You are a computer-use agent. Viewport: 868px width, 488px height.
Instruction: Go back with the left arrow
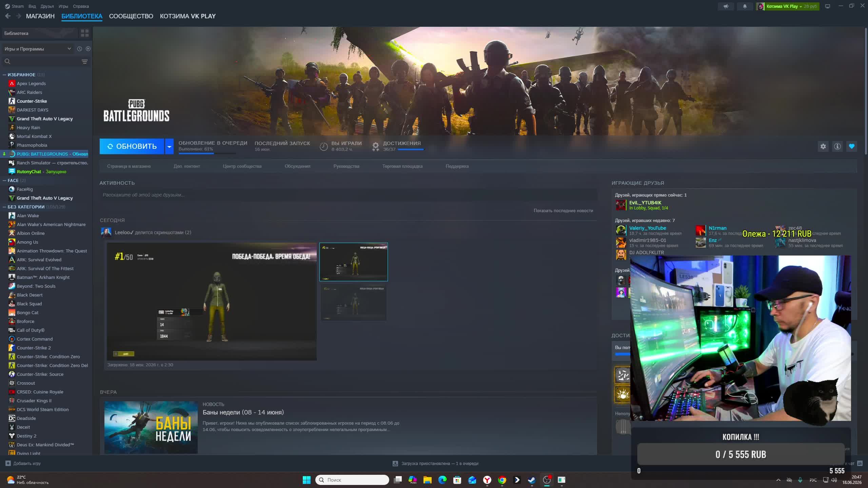pyautogui.click(x=8, y=16)
